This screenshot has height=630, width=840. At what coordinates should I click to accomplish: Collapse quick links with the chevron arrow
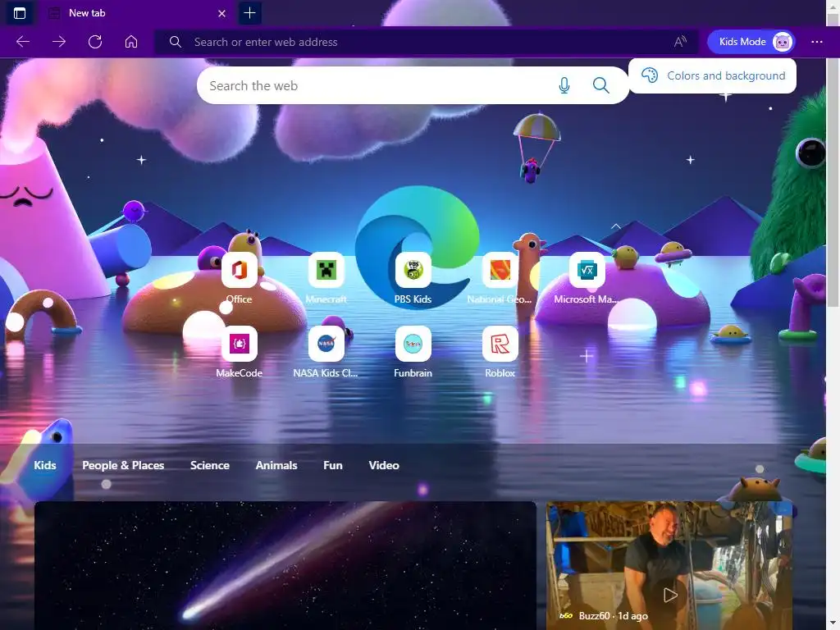615,226
